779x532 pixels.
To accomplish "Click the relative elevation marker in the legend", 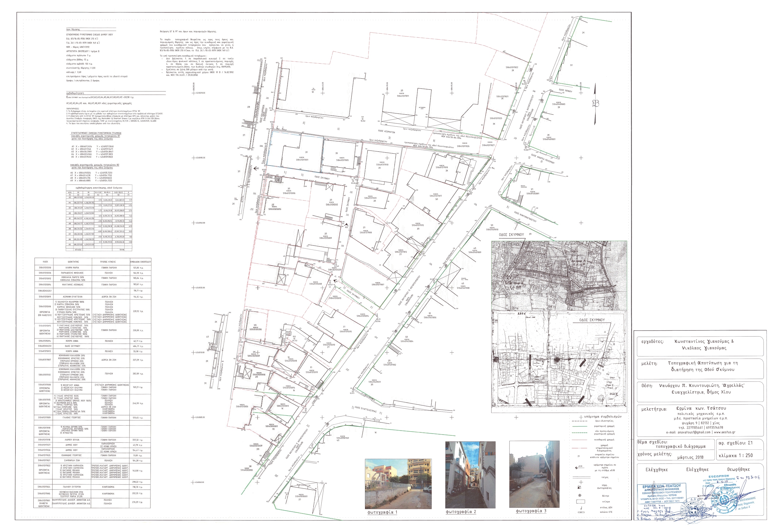I will tap(577, 468).
